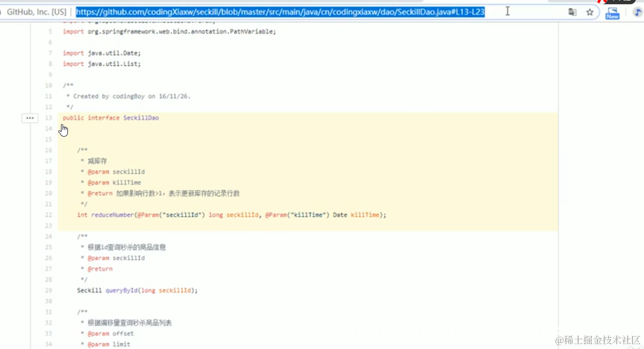Click the translate page icon in address bar
The height and width of the screenshot is (349, 644).
coord(572,12)
